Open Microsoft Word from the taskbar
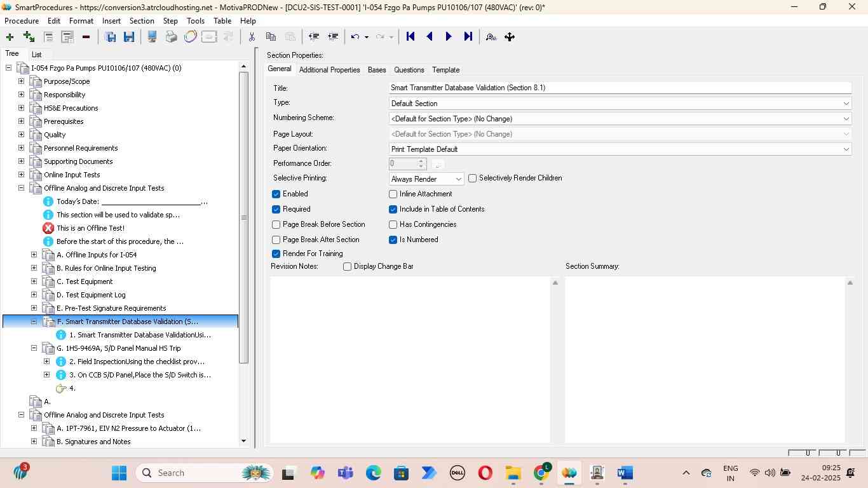868x488 pixels. [625, 473]
